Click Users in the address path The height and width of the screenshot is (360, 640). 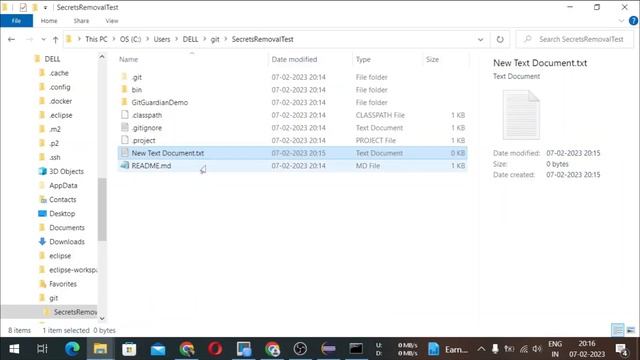[162, 39]
